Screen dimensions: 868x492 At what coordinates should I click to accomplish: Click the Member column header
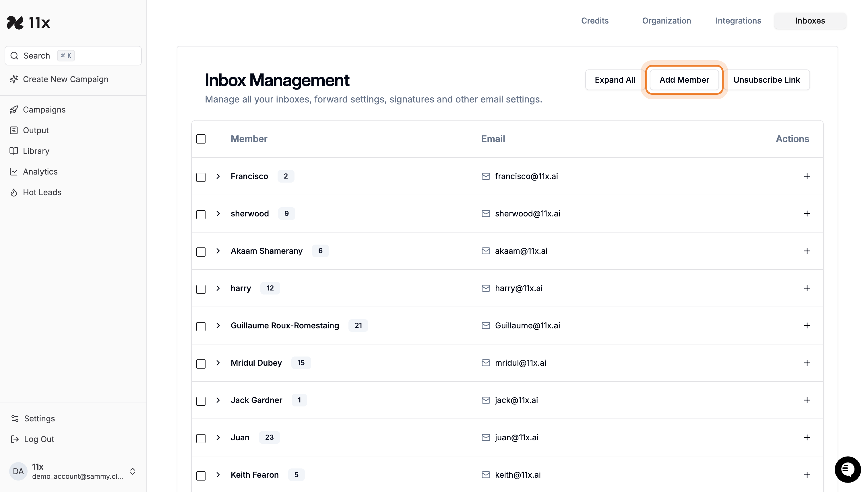pos(249,139)
